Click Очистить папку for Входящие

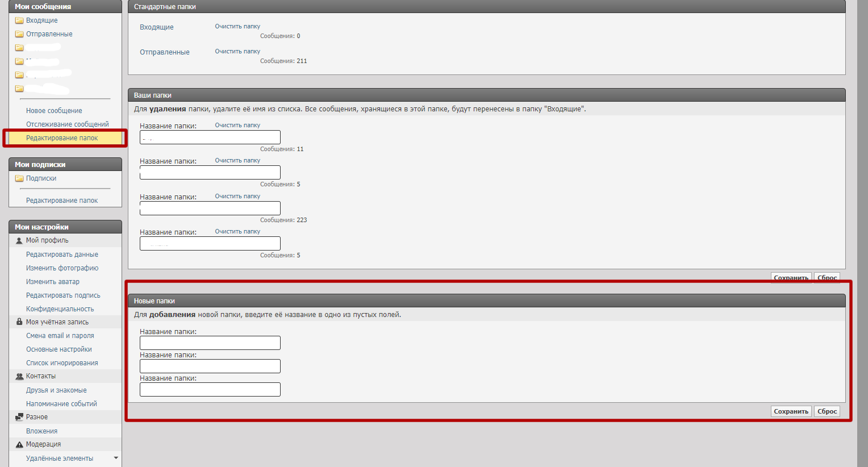tap(237, 26)
